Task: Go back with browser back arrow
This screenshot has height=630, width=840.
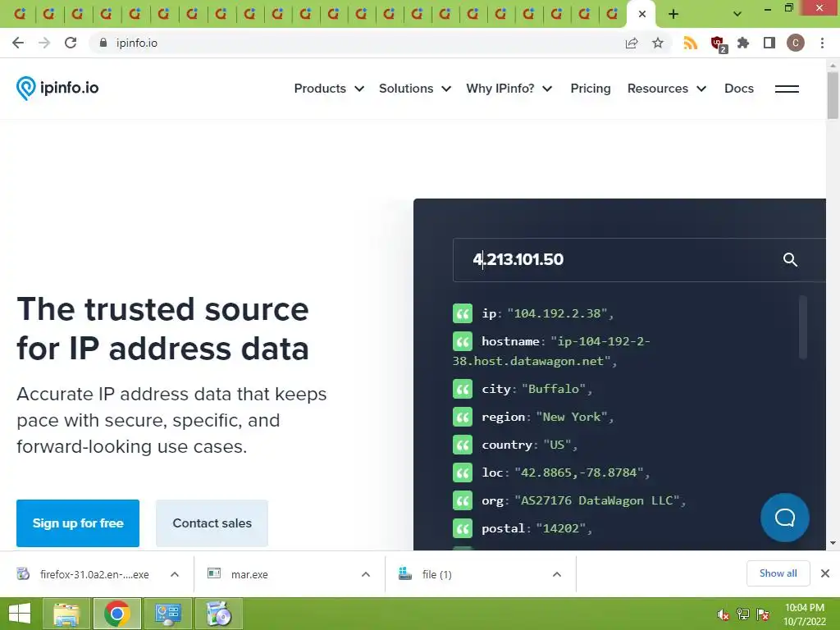Action: click(18, 43)
